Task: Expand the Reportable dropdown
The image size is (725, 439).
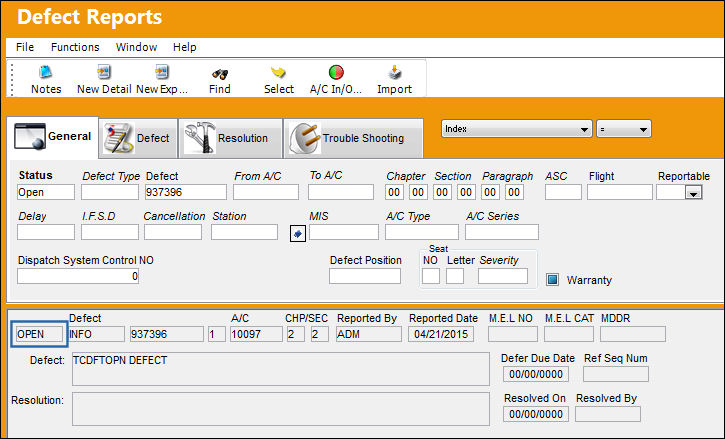Action: [694, 193]
